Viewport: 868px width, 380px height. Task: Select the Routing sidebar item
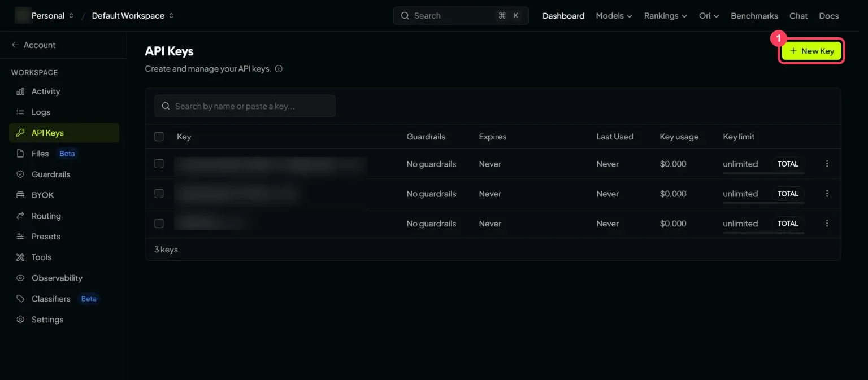[64, 216]
